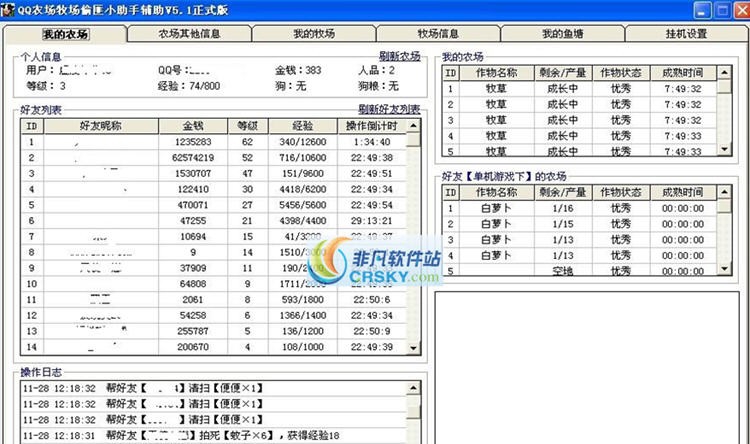
Task: Click friend list scroll down arrow
Action: (413, 348)
